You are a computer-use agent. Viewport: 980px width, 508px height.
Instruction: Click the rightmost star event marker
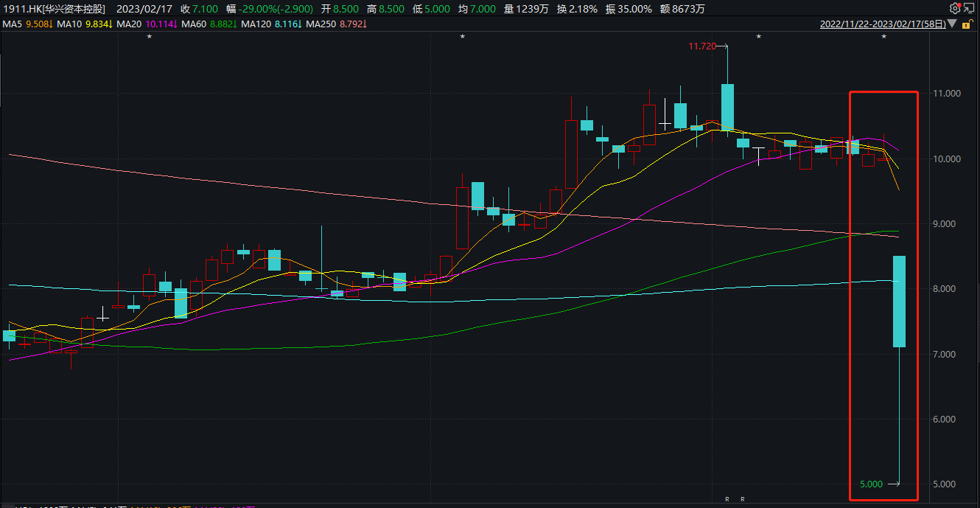tap(883, 36)
